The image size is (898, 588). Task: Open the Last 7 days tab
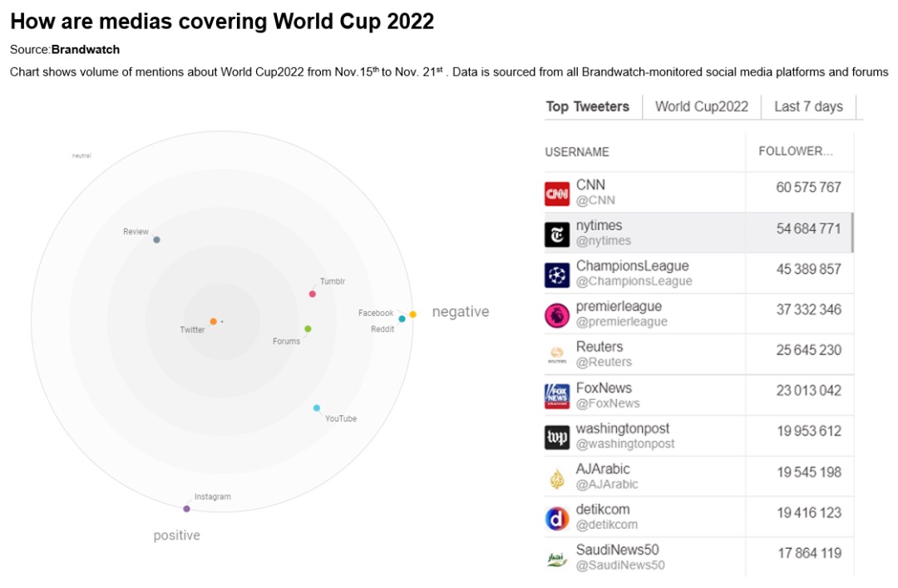click(808, 106)
